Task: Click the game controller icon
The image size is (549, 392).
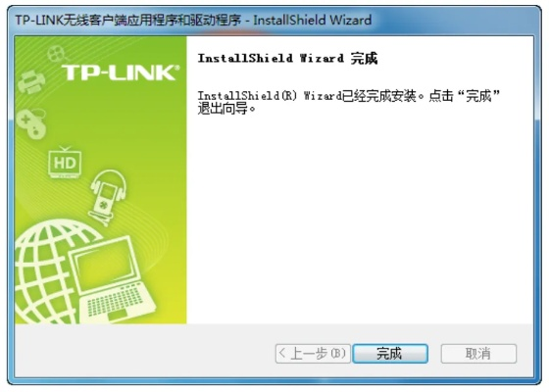Action: pos(31,123)
